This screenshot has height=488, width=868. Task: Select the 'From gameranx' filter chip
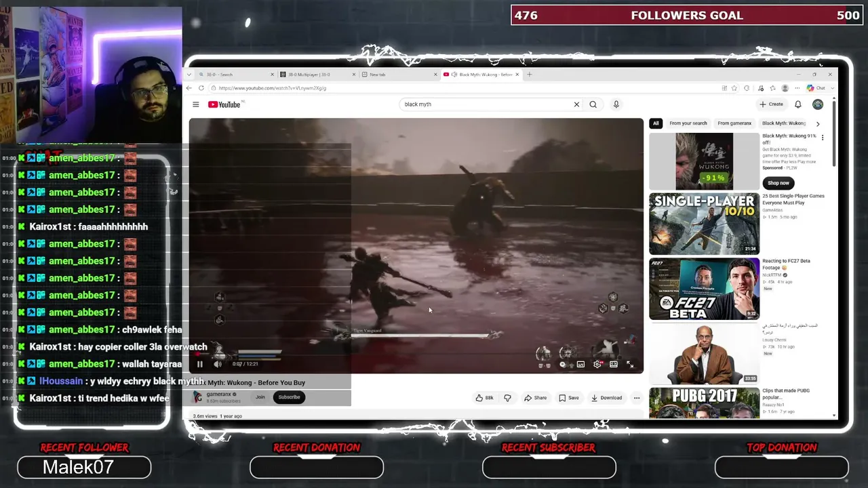(734, 123)
